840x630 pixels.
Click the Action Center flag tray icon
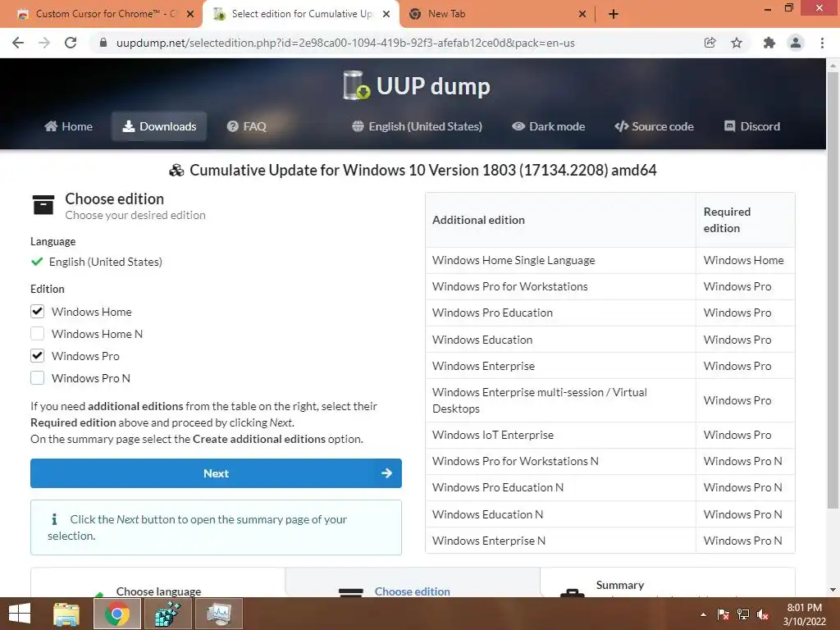[x=724, y=614]
